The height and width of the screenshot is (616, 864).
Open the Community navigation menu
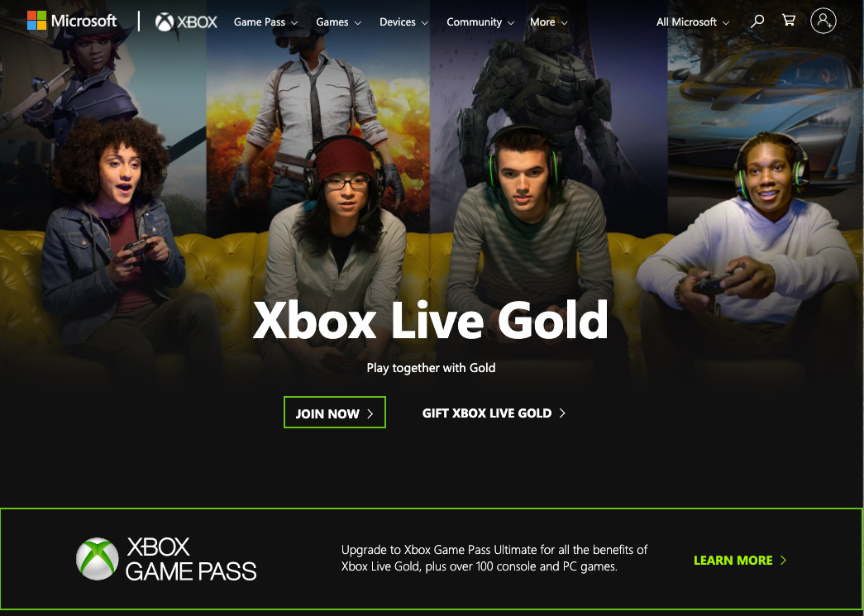(480, 22)
